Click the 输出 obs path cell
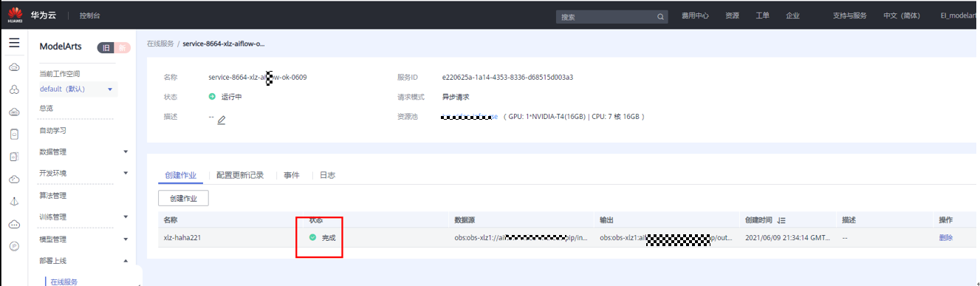Viewport: 980px width, 286px height. (x=666, y=237)
